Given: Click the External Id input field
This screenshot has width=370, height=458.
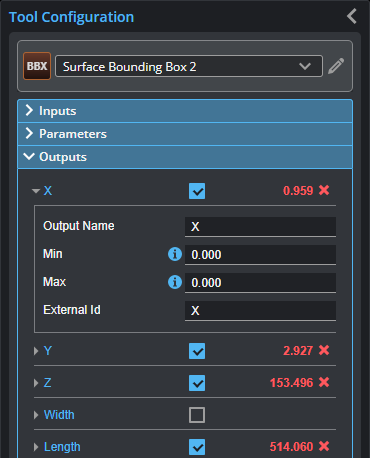Looking at the screenshot, I should pyautogui.click(x=260, y=311).
